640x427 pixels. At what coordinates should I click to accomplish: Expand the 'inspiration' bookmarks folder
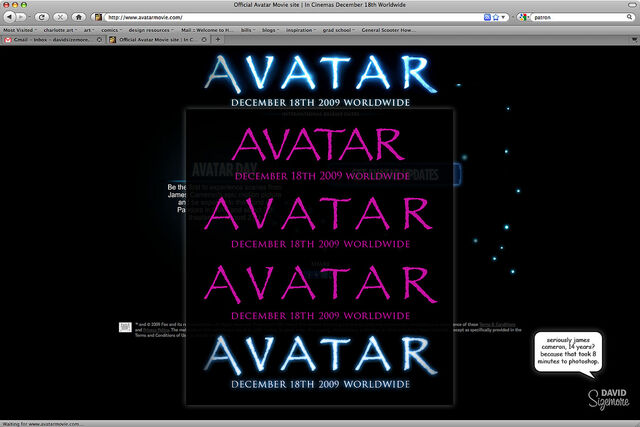[301, 30]
